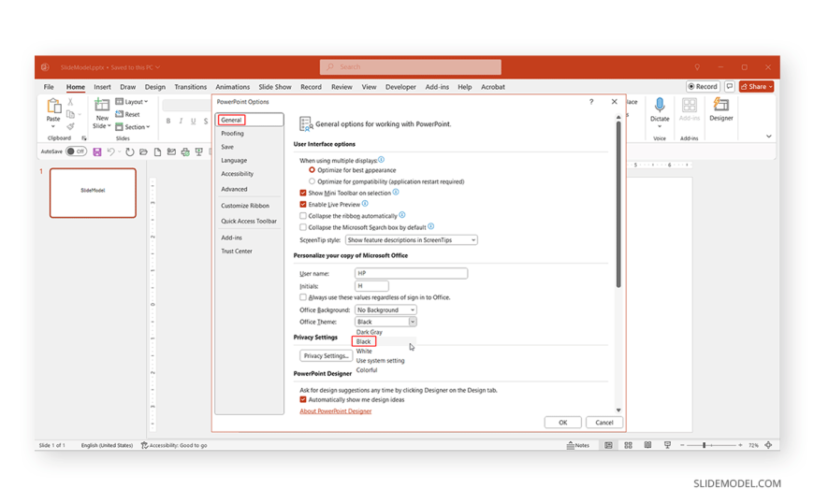The height and width of the screenshot is (504, 814).
Task: Switch to Reading view icon
Action: [x=647, y=445]
